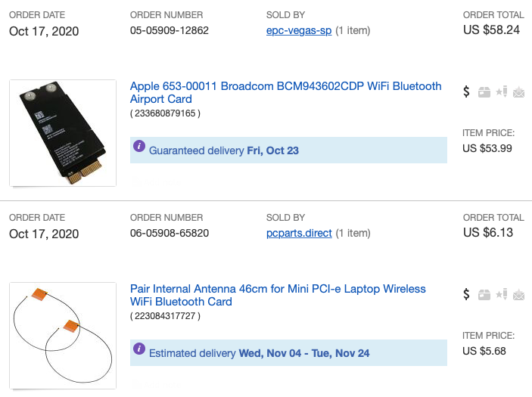The image size is (532, 397).
Task: Open Apple 653-00011 Broadcom Airport Card listing
Action: [286, 92]
